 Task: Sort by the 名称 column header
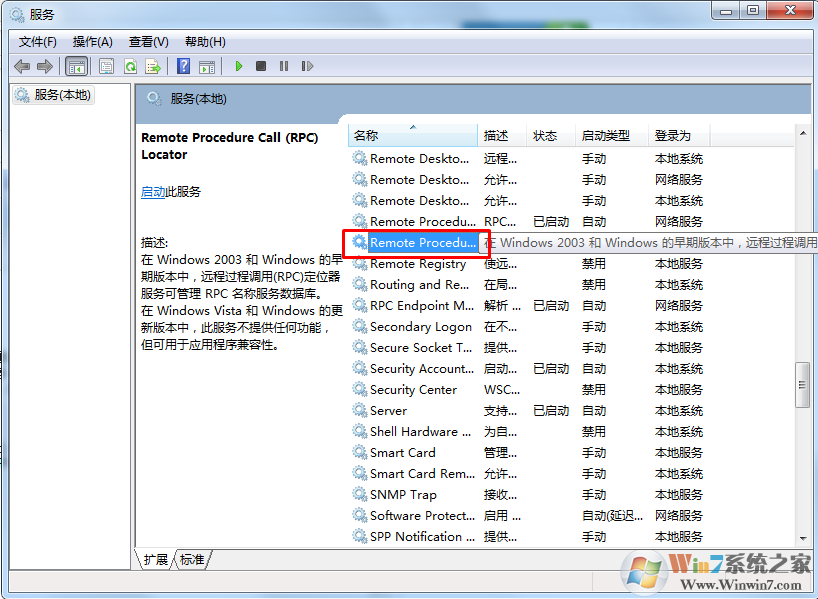413,136
